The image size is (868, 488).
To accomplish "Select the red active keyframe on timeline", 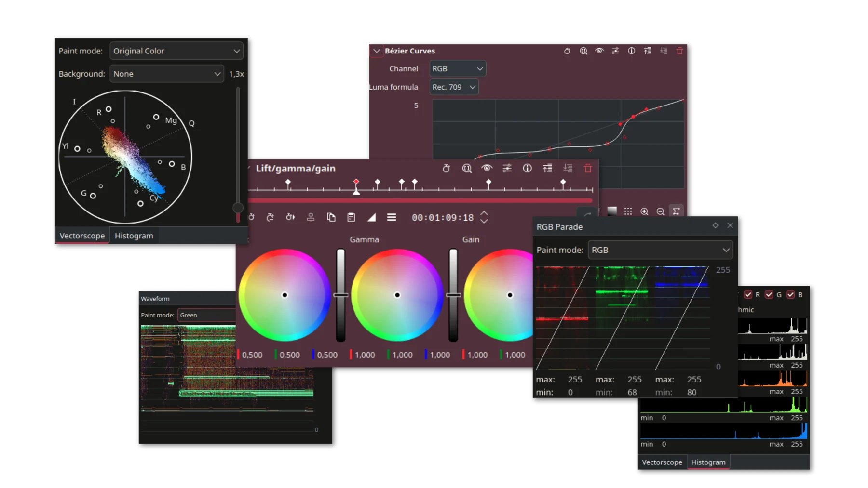I will pyautogui.click(x=356, y=182).
